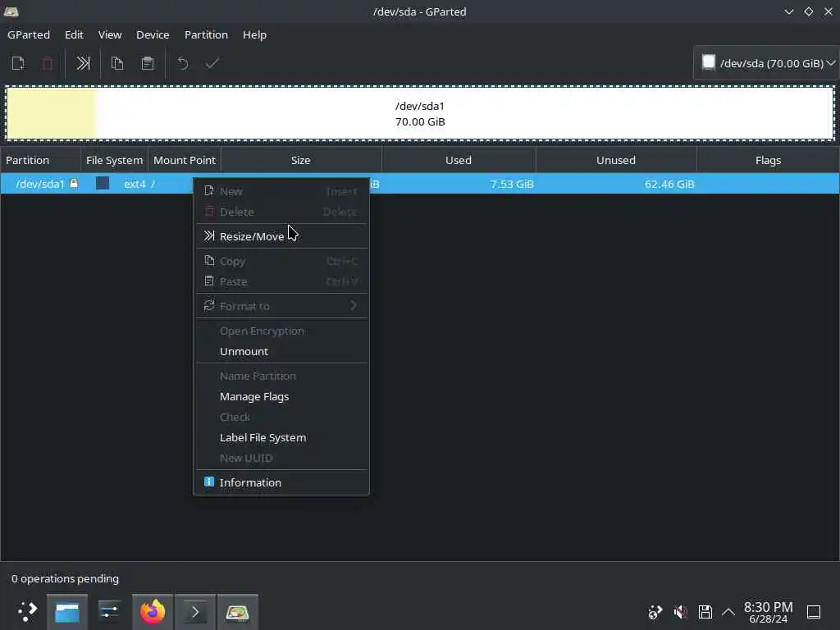Click the Copy partition toolbar icon
Viewport: 840px width, 630px height.
click(x=117, y=64)
